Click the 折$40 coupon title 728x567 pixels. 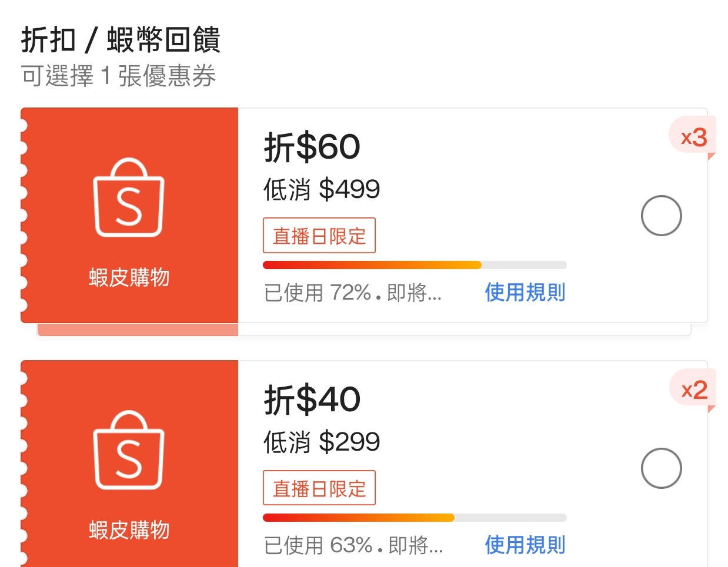[x=312, y=400]
